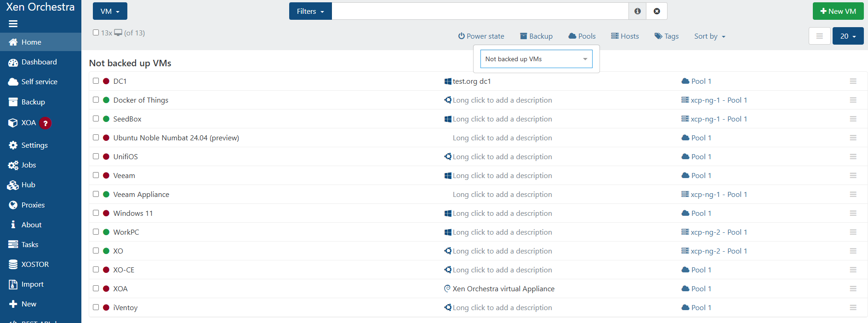Open the row menu for Veeam Appliance
This screenshot has height=323, width=868.
tap(853, 194)
